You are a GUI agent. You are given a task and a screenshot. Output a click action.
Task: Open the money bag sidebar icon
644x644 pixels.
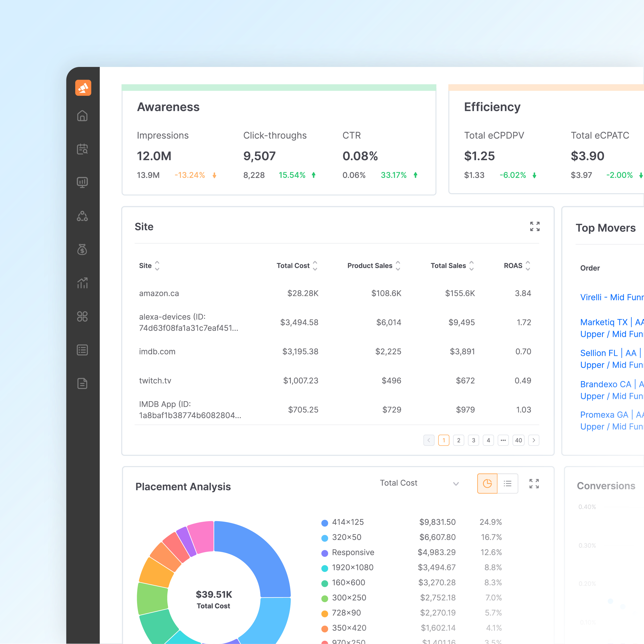pos(82,249)
